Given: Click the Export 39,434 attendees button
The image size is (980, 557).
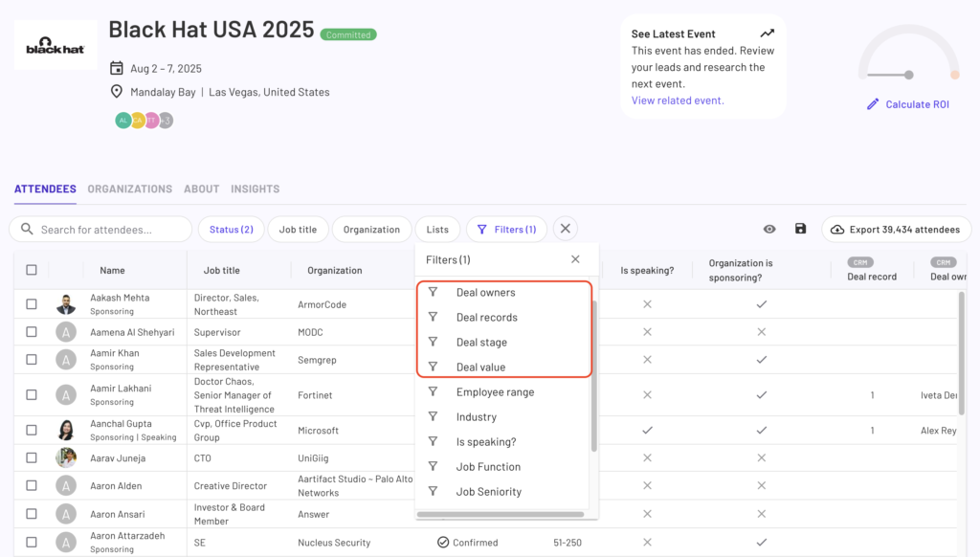Looking at the screenshot, I should (x=895, y=229).
